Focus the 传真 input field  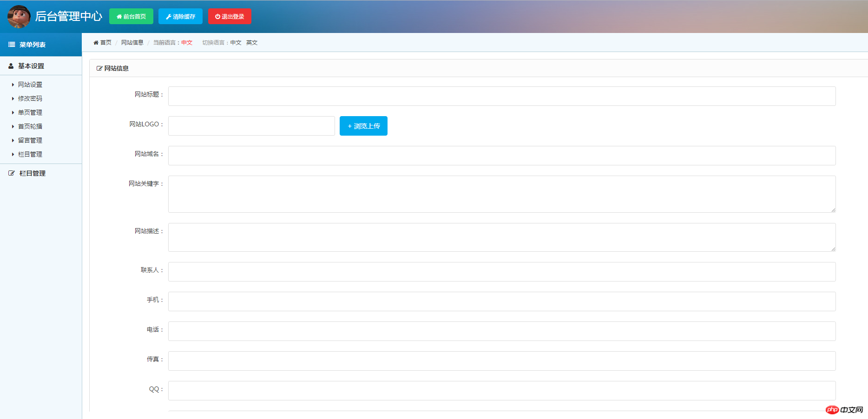(502, 361)
